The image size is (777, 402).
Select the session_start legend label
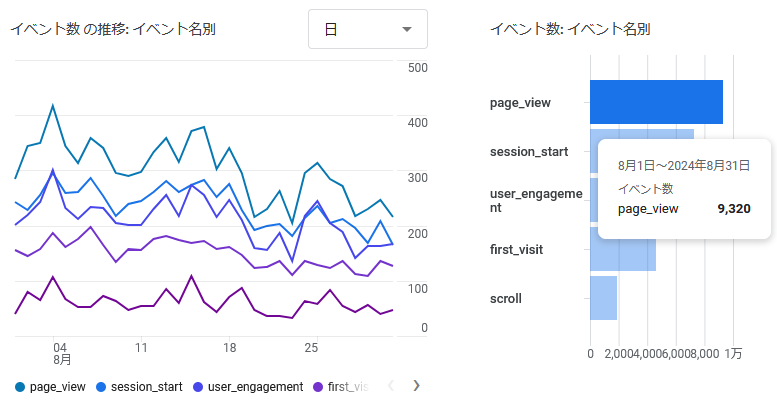147,387
